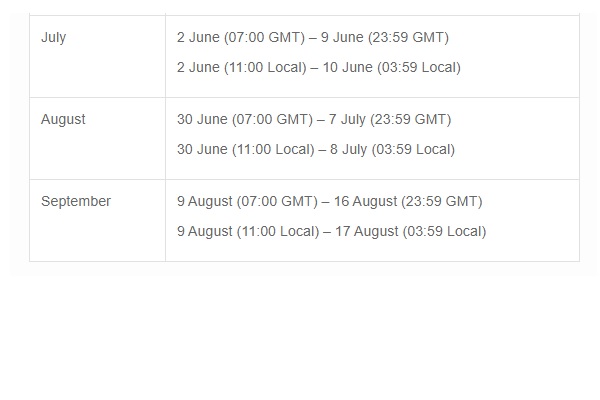Select the 2 June 07:00 GMT line

[313, 38]
